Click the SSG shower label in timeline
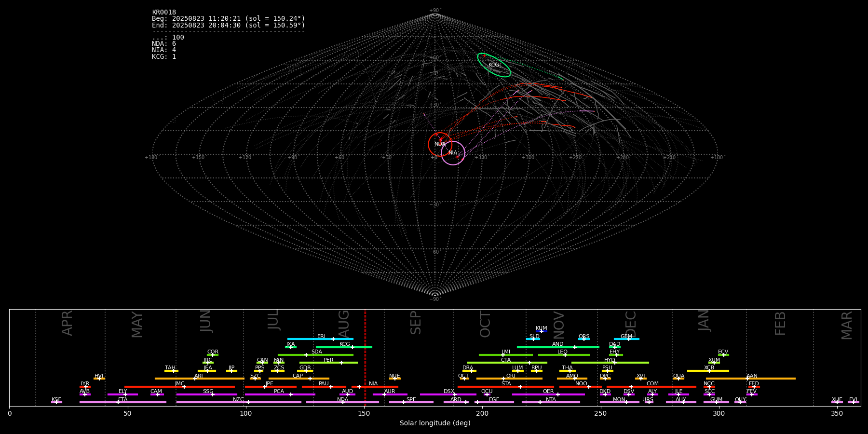Image resolution: width=868 pixels, height=434 pixels. (208, 392)
